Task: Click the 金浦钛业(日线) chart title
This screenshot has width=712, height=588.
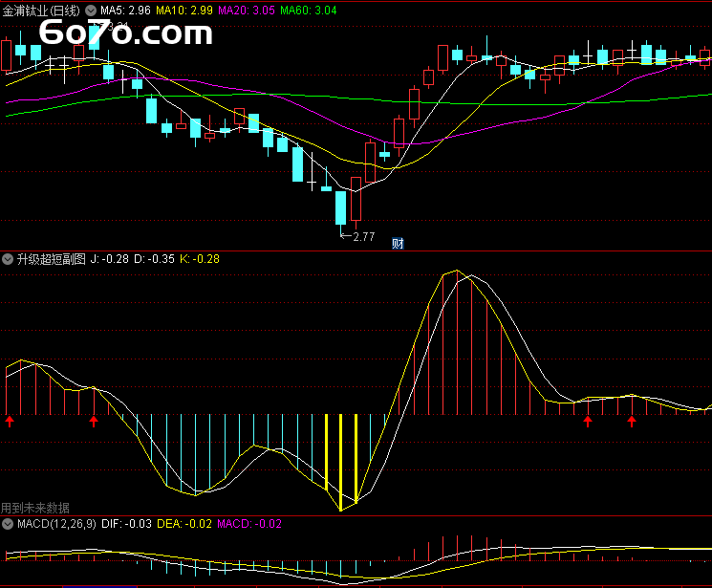Action: [41, 10]
